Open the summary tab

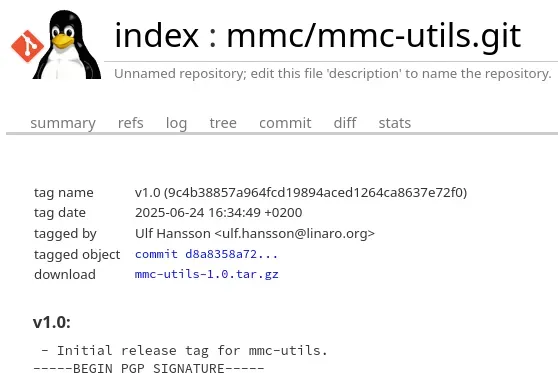[x=63, y=123]
